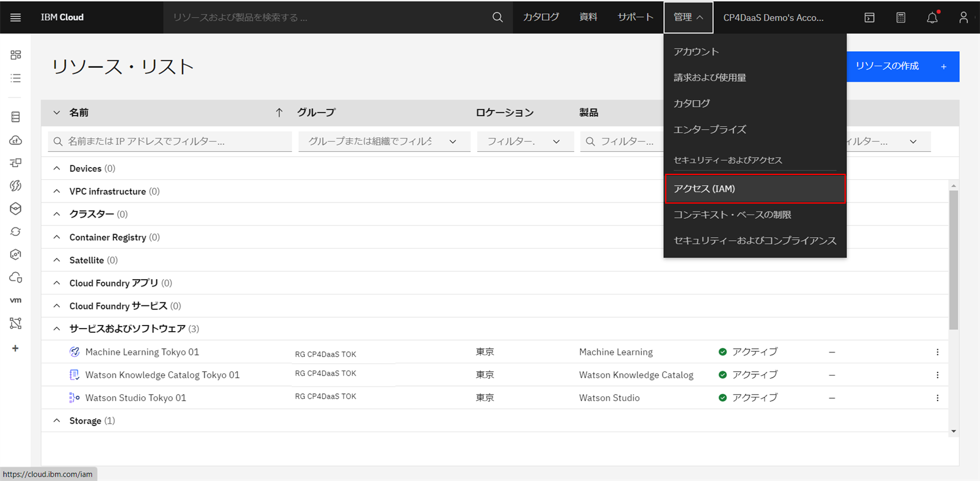Image resolution: width=980 pixels, height=481 pixels.
Task: Open cloud with lock icon in sidebar
Action: point(16,277)
